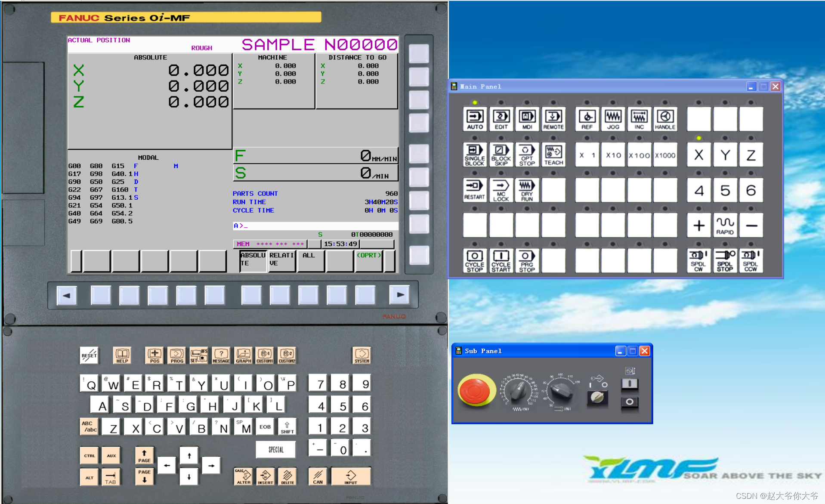This screenshot has width=825, height=504.
Task: Open the PROG screen
Action: 176,355
